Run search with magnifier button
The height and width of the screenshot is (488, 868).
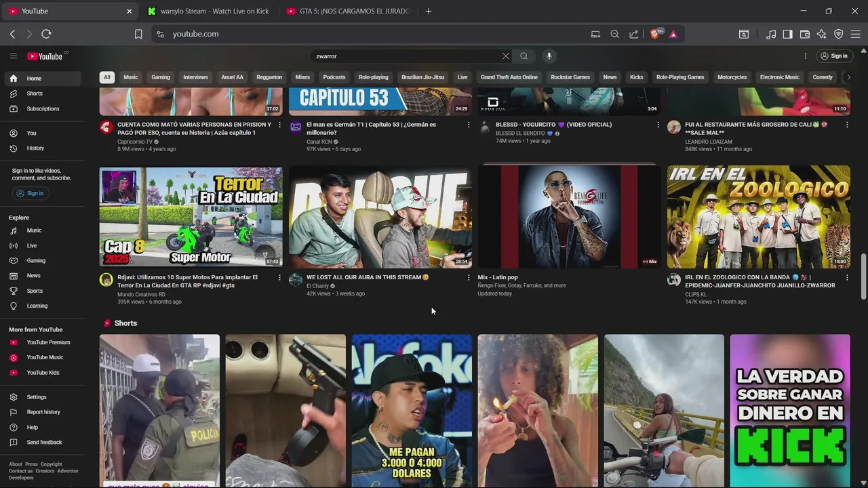pos(524,56)
